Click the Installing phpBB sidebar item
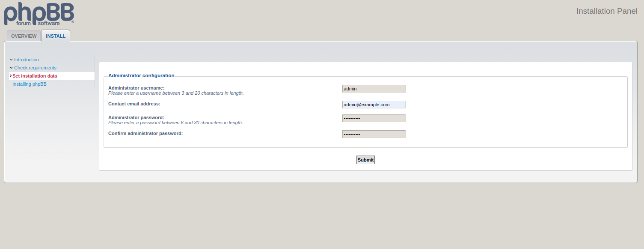Image resolution: width=644 pixels, height=249 pixels. pyautogui.click(x=30, y=84)
